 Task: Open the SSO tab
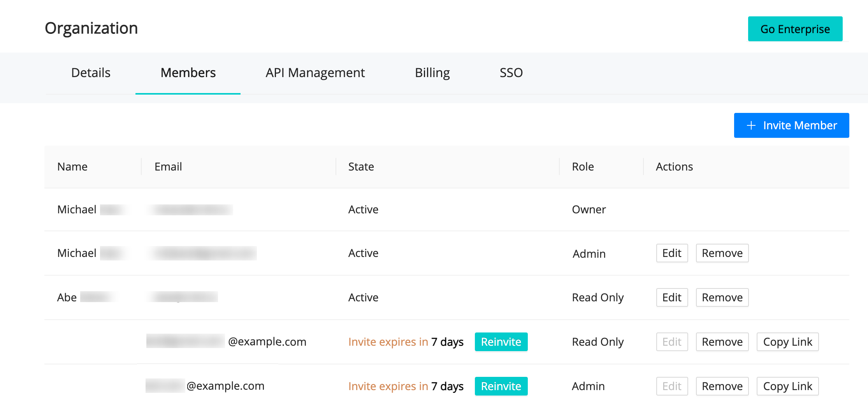pos(511,73)
